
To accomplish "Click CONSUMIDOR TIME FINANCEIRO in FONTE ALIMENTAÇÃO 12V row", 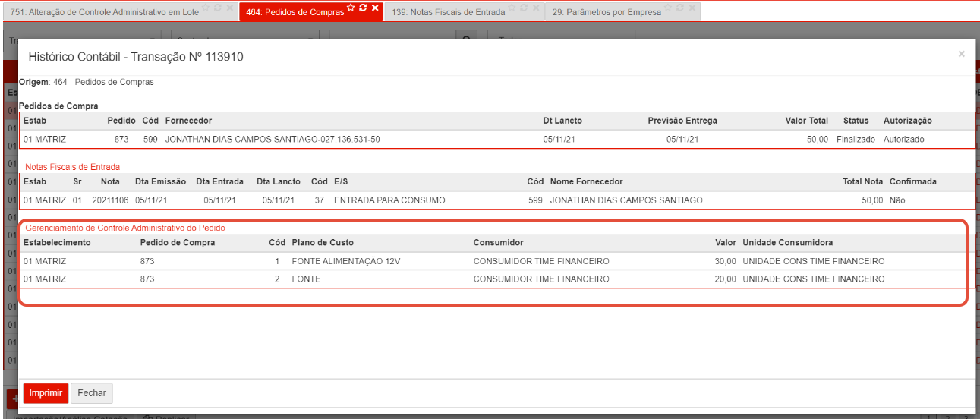I will click(541, 261).
